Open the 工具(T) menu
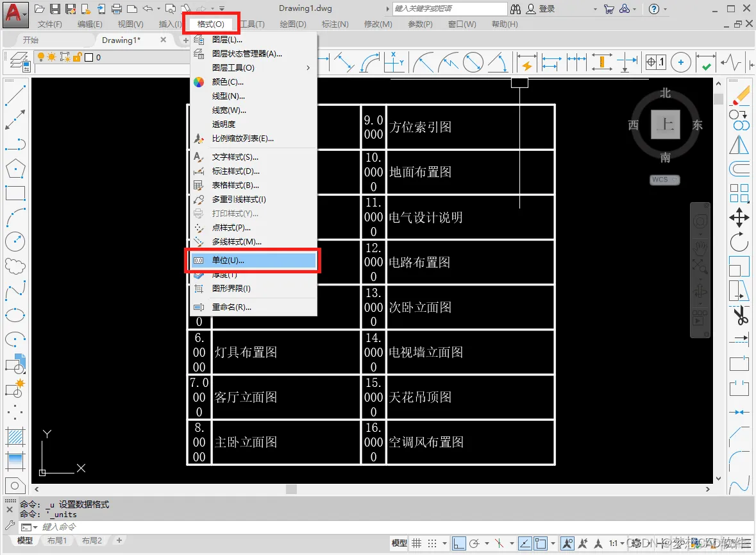This screenshot has height=555, width=756. 253,24
